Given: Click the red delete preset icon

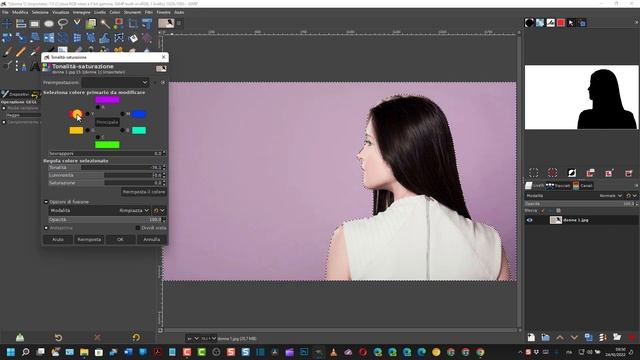Looking at the screenshot, I should 97,338.
